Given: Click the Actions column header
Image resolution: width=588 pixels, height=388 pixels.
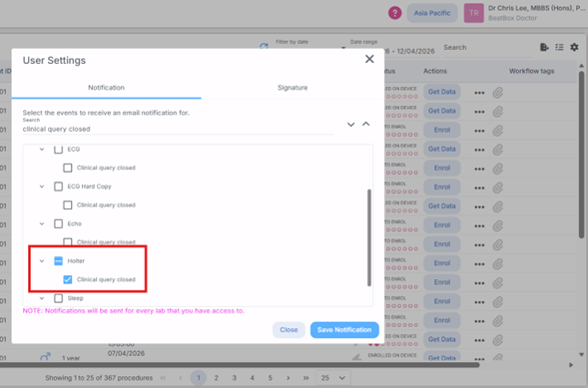Looking at the screenshot, I should 435,71.
